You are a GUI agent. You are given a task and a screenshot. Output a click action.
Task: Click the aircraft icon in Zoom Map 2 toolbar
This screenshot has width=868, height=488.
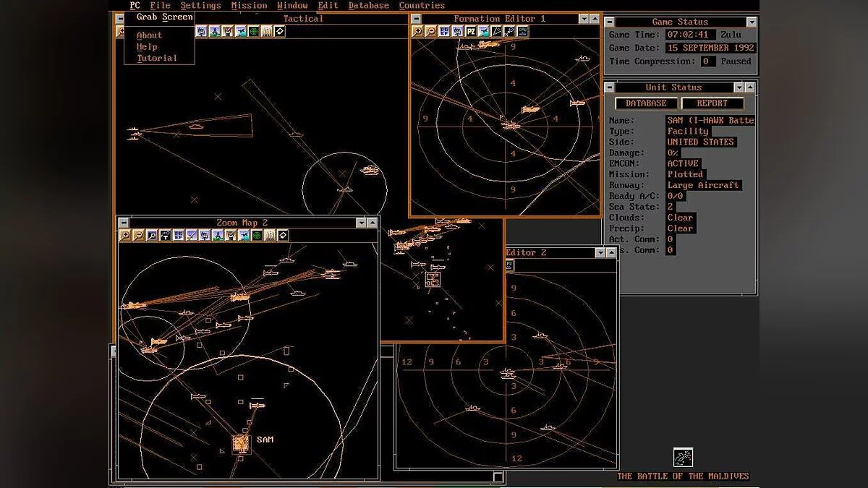click(244, 235)
